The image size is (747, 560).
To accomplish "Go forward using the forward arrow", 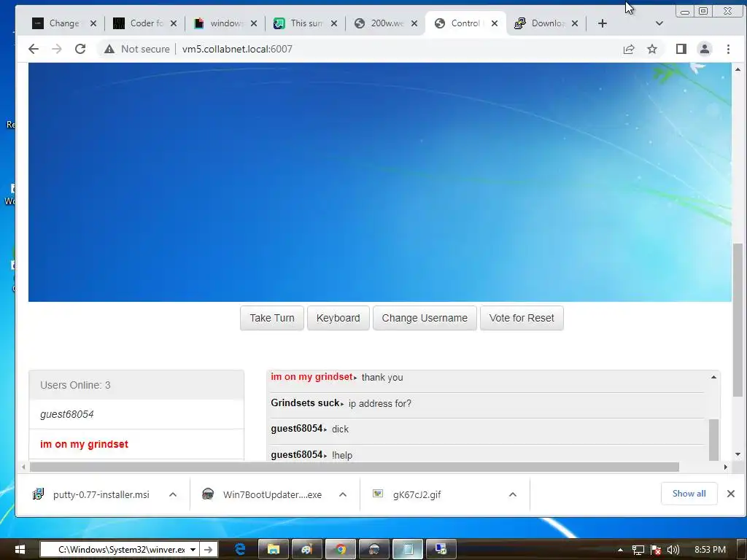I will (x=57, y=49).
